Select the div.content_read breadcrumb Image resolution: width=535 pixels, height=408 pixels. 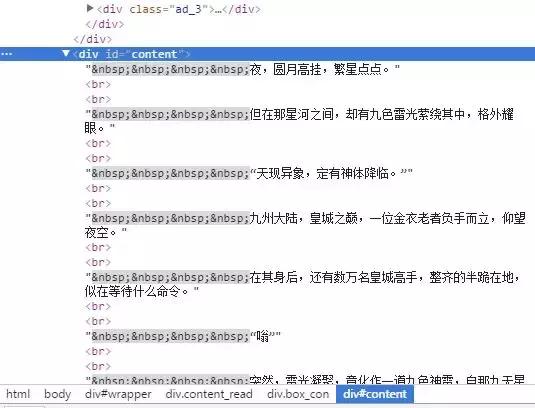pyautogui.click(x=209, y=394)
